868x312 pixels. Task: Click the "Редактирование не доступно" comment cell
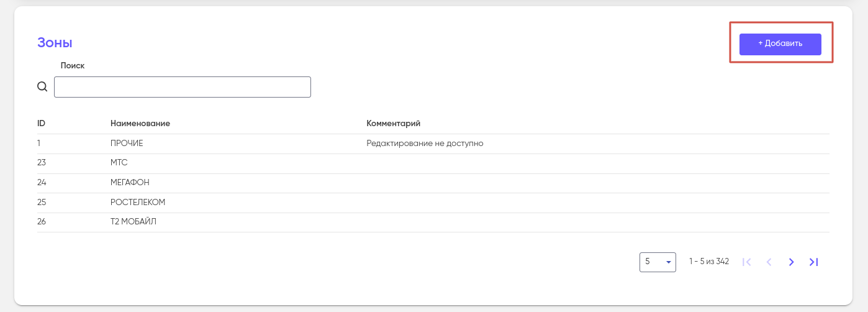point(425,144)
